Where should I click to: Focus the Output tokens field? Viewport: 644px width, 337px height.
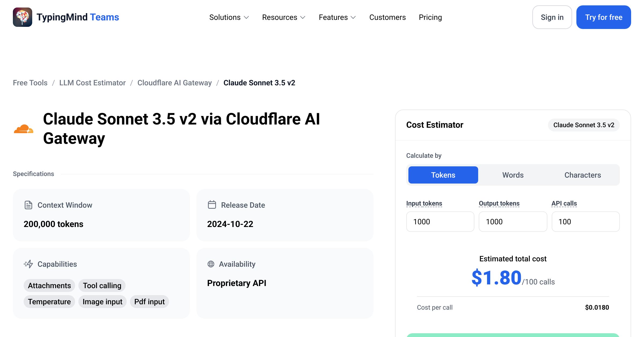[513, 222]
